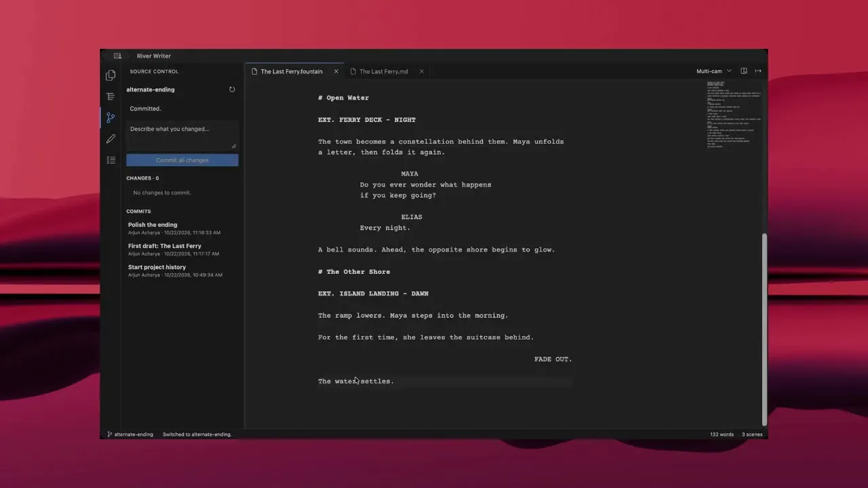868x488 pixels.
Task: Click the arrow-to-bar icon at top right
Action: click(758, 71)
